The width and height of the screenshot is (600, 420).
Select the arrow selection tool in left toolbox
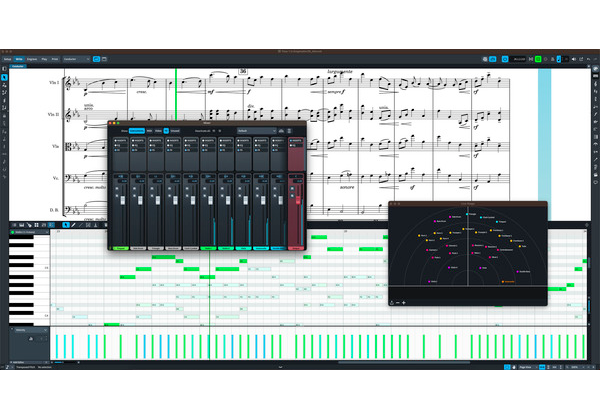4,77
